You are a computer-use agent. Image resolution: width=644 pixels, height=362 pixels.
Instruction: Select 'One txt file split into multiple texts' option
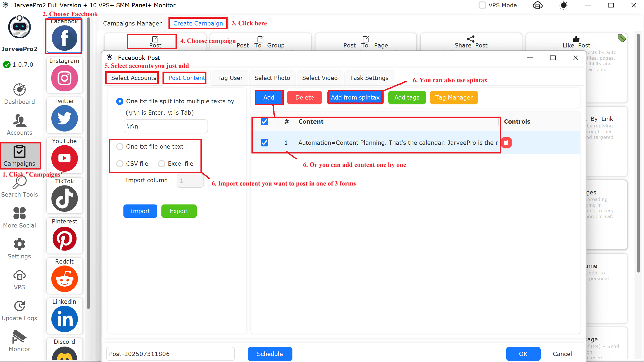(x=120, y=101)
